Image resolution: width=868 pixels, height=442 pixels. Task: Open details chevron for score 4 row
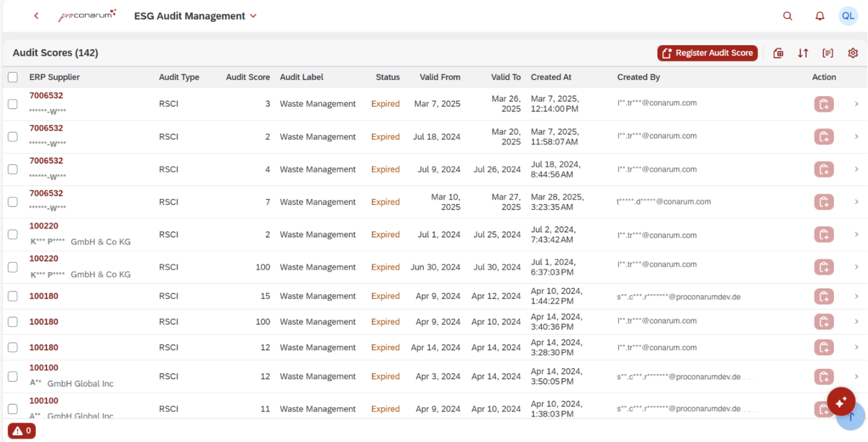(856, 169)
